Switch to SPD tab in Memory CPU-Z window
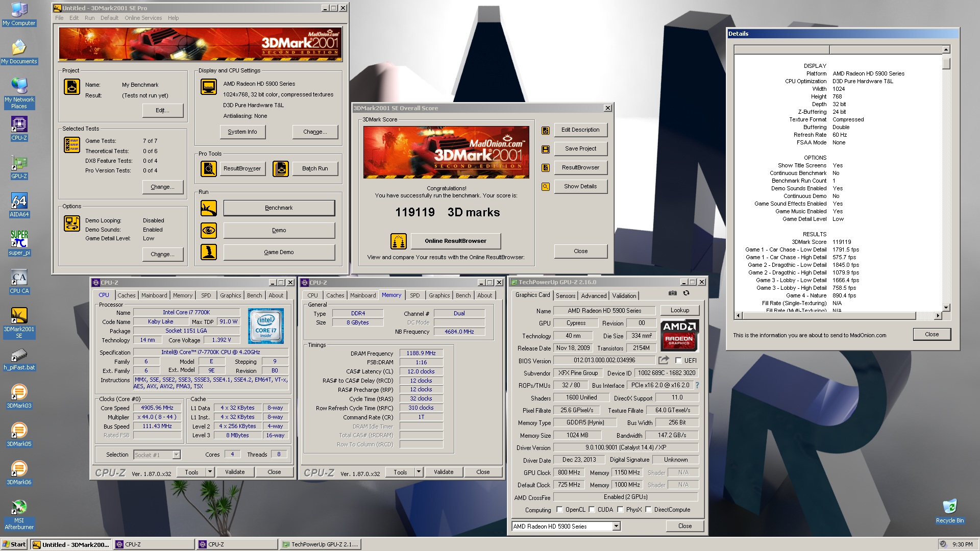The width and height of the screenshot is (980, 551). click(415, 295)
